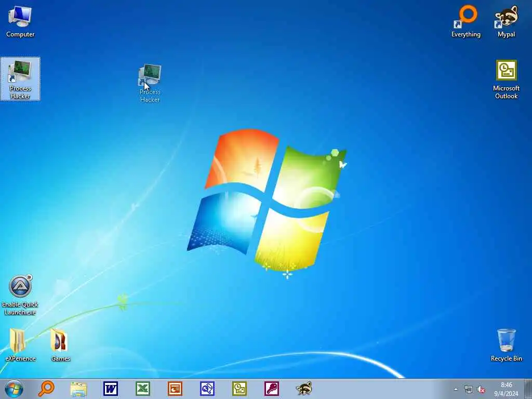Launch Microsoft Access from the taskbar
This screenshot has height=399, width=532.
click(272, 389)
